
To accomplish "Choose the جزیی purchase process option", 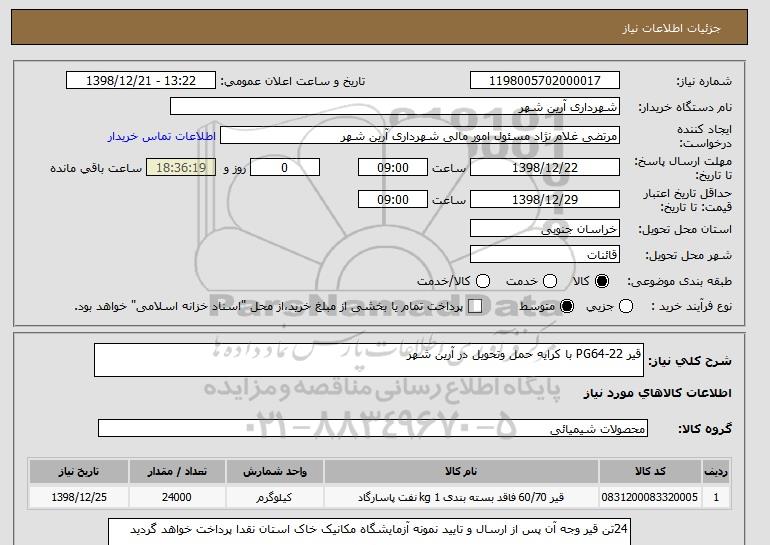I will pyautogui.click(x=626, y=306).
